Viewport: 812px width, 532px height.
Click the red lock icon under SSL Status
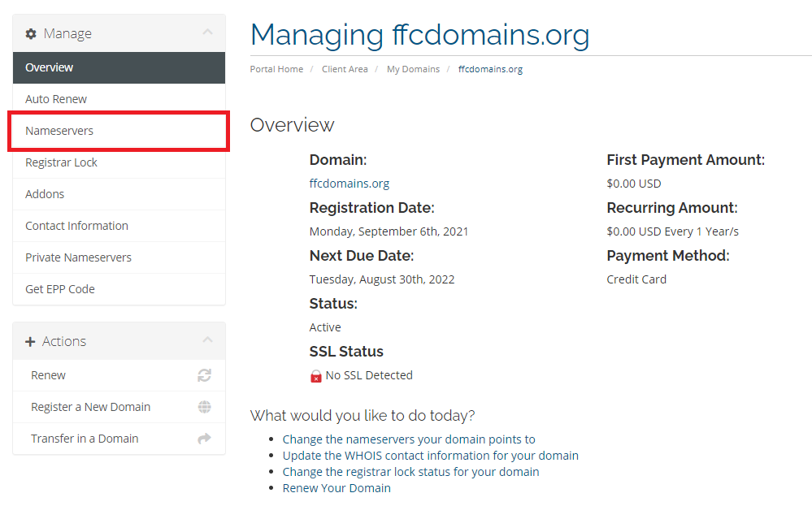[315, 376]
